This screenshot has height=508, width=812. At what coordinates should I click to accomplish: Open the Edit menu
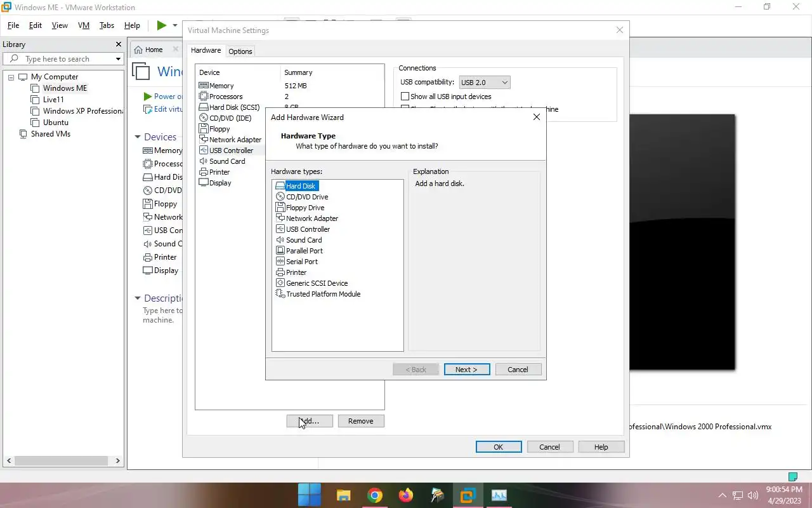[36, 25]
